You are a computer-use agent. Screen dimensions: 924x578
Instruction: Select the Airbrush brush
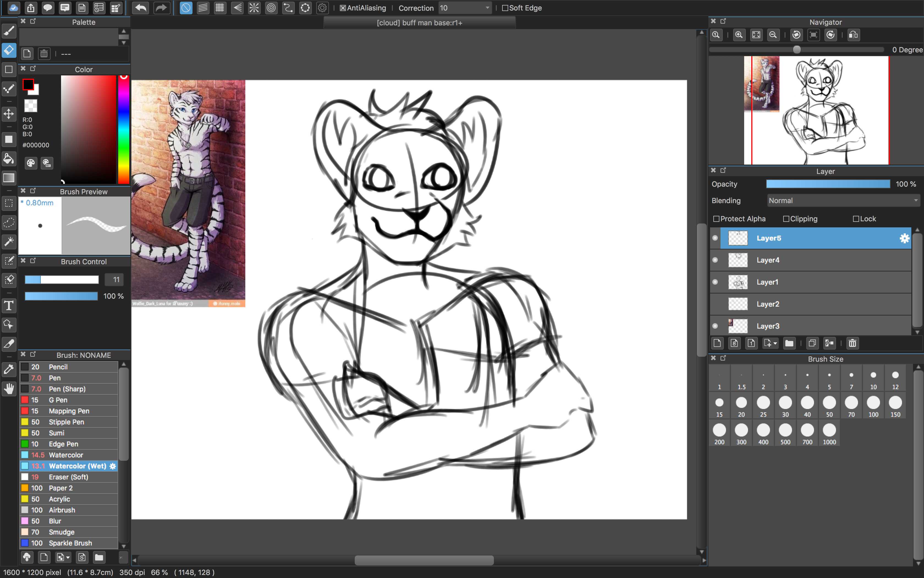tap(69, 510)
